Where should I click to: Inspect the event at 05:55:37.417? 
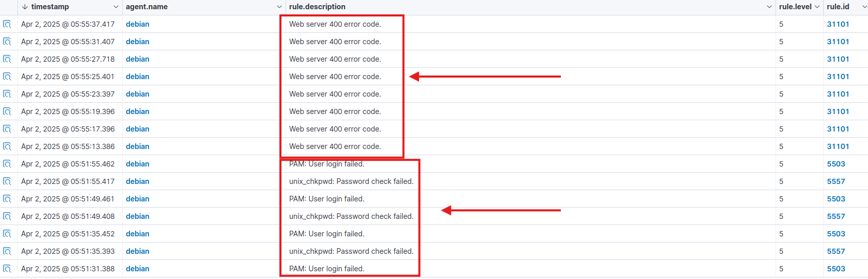[7, 24]
